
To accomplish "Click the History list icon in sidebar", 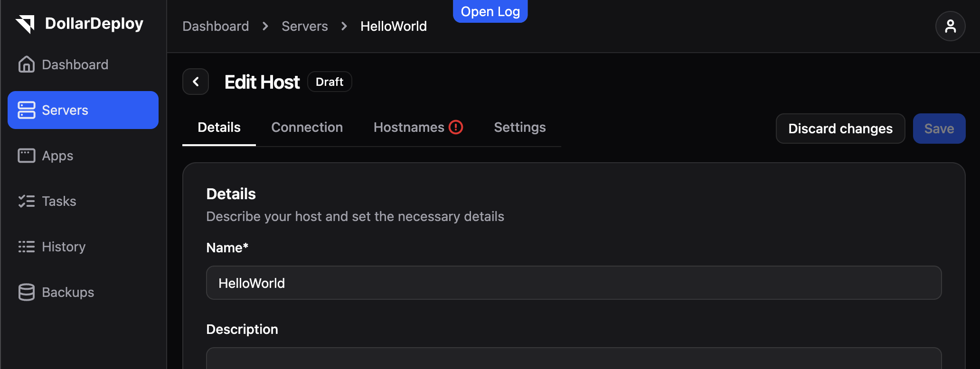I will click(x=27, y=247).
